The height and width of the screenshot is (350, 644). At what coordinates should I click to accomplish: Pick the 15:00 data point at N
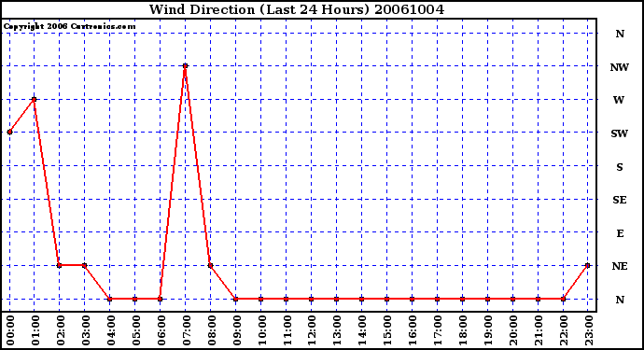(387, 299)
